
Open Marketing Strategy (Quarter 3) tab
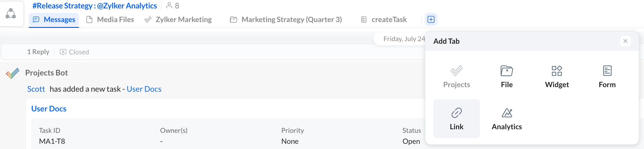coord(286,20)
